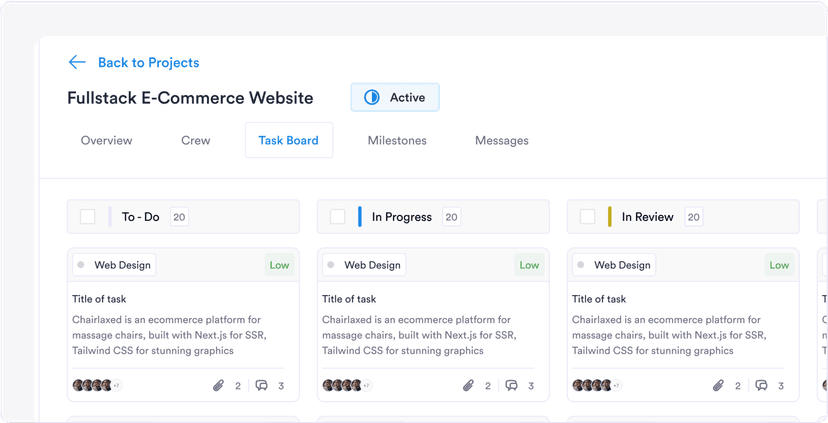The height and width of the screenshot is (423, 828).
Task: Switch to the Crew tab
Action: (196, 140)
